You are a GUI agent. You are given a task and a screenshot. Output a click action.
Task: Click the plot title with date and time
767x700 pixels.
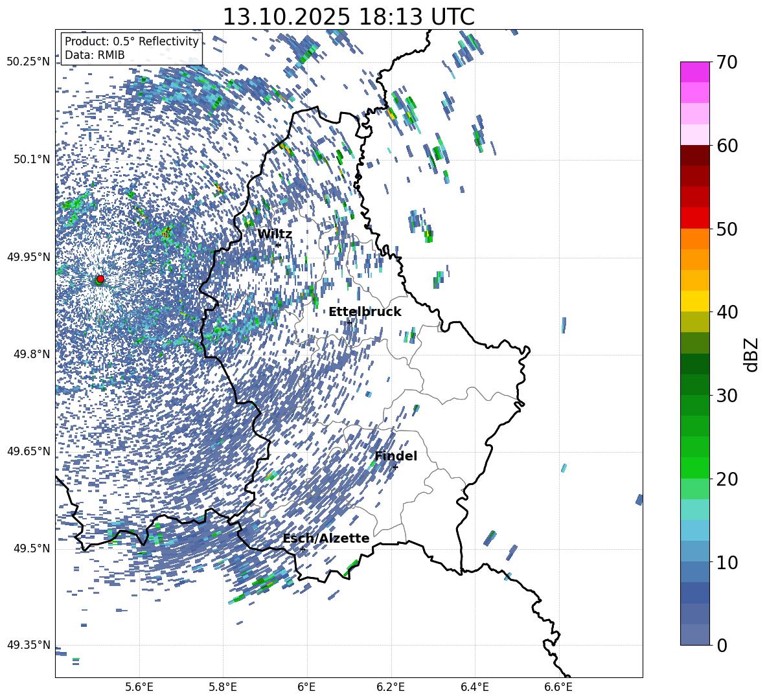click(349, 17)
